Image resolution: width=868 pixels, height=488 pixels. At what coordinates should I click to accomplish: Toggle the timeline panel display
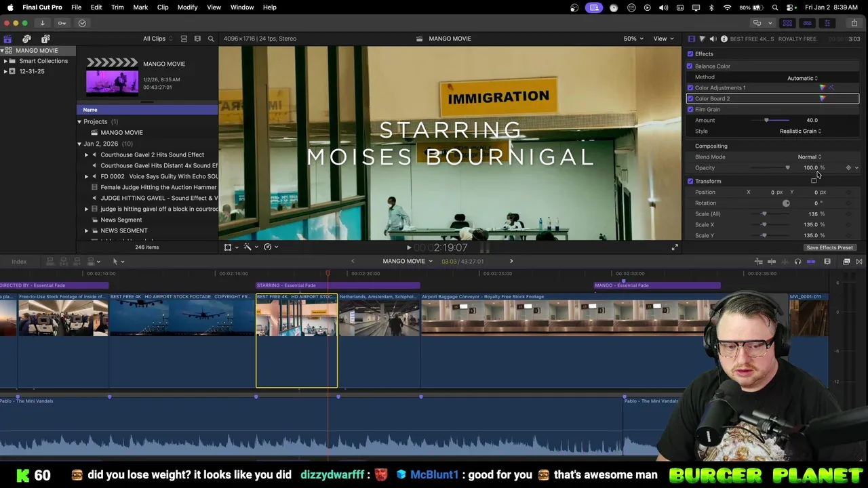pos(807,23)
